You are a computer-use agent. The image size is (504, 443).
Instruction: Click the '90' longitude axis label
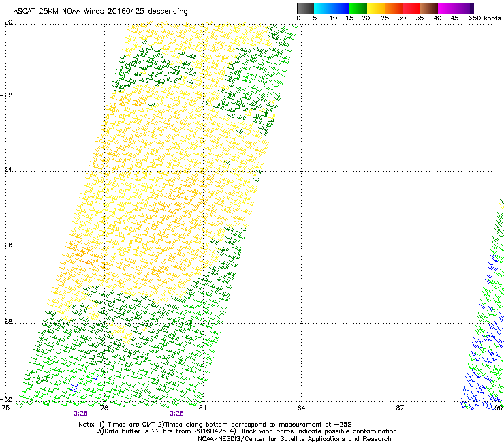tap(499, 408)
